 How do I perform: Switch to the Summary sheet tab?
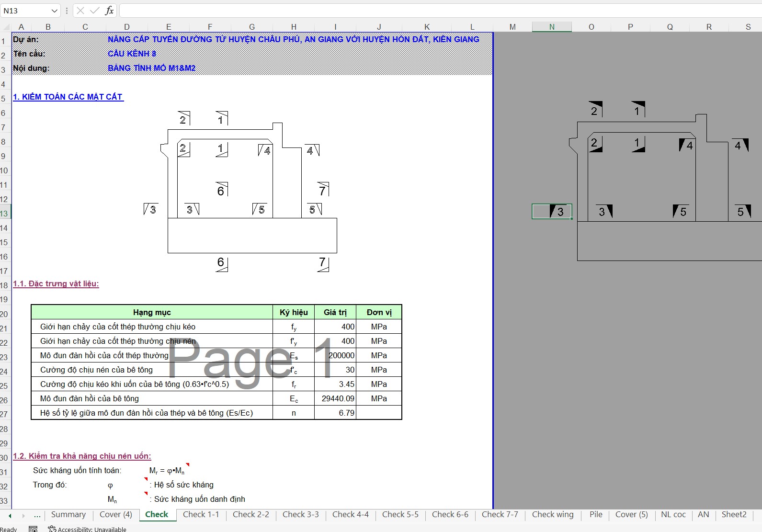click(68, 514)
